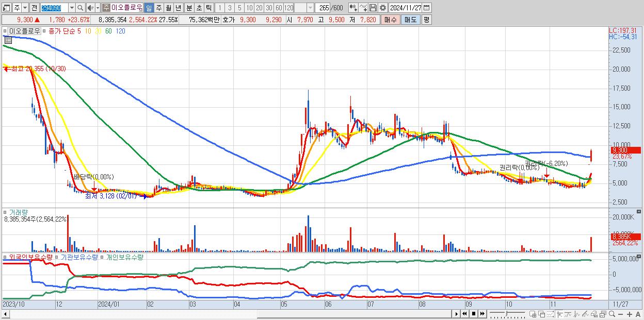The height and width of the screenshot is (320, 644).
Task: Select the 틱 tick period tab
Action: tap(208, 8)
